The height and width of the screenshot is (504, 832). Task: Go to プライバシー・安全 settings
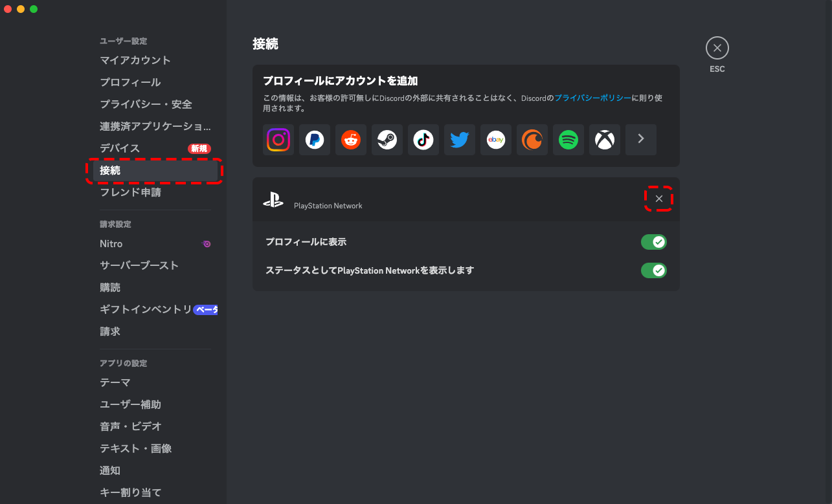146,104
